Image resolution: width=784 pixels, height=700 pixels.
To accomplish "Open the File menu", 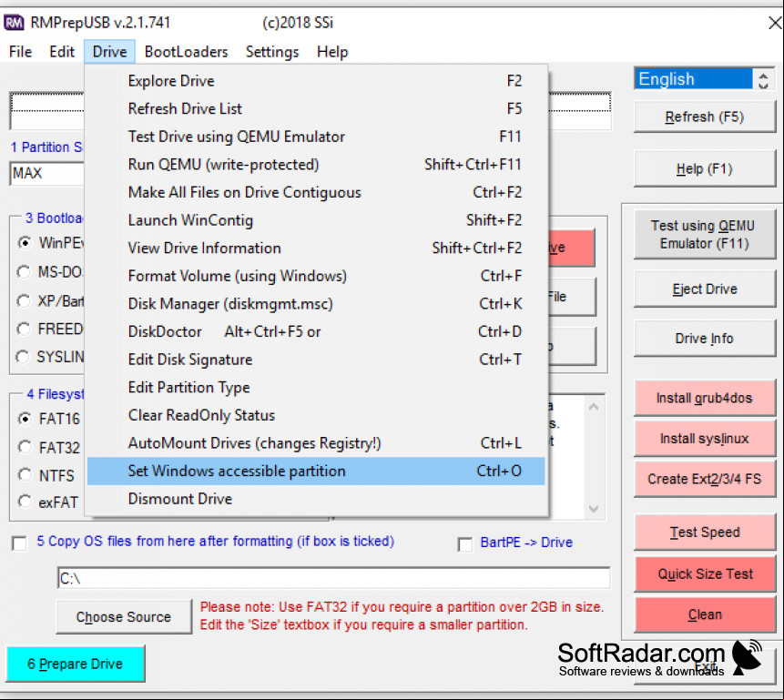I will tap(21, 52).
